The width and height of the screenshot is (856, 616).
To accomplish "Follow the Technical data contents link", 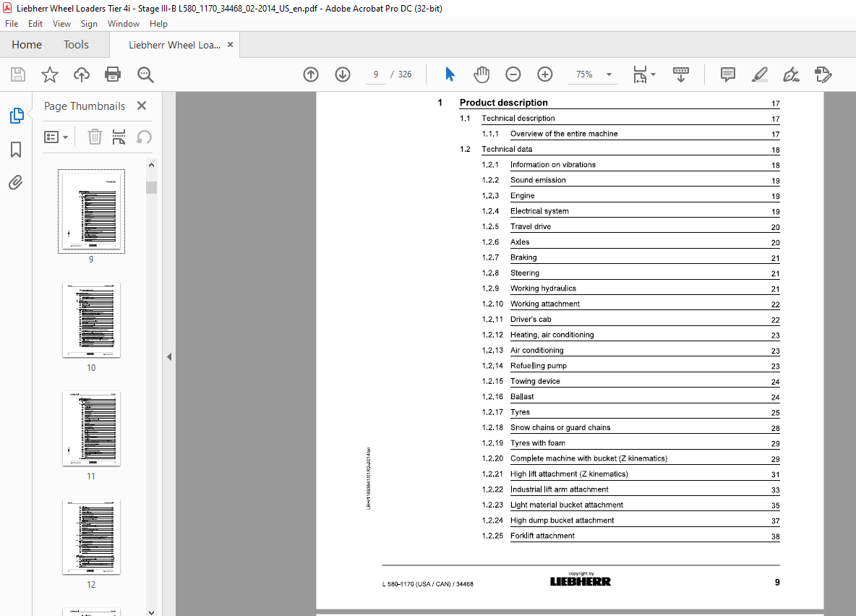I will point(507,149).
